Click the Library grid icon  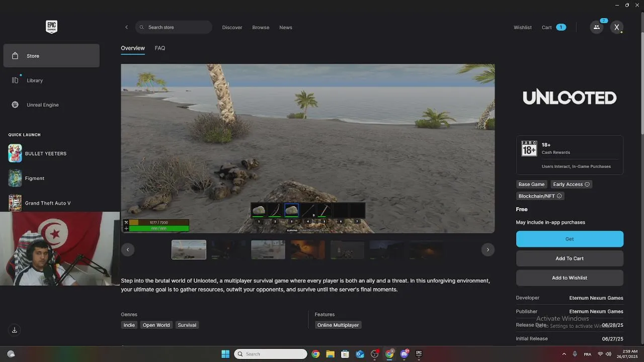[15, 80]
